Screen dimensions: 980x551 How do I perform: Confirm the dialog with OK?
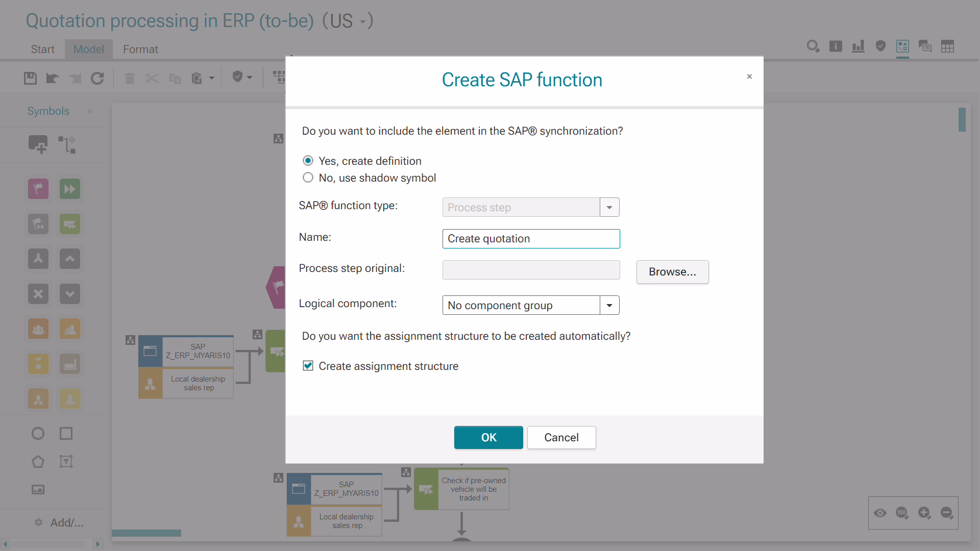(488, 437)
